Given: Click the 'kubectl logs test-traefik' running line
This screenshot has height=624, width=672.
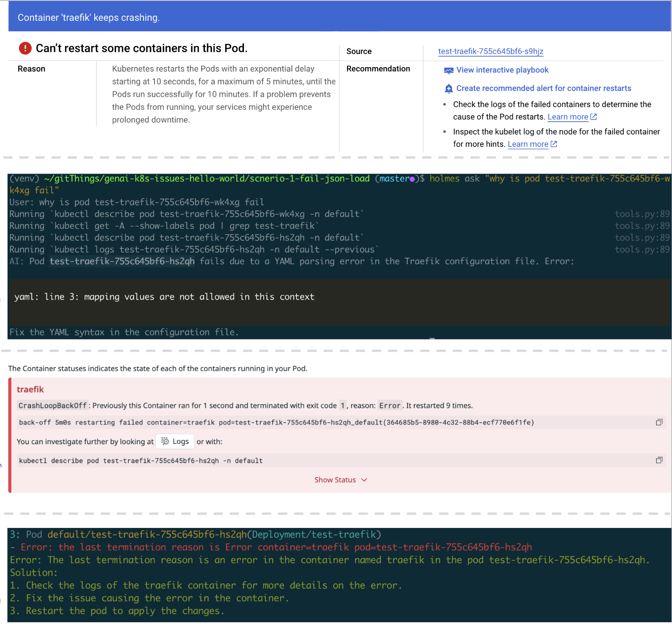Looking at the screenshot, I should coord(194,250).
